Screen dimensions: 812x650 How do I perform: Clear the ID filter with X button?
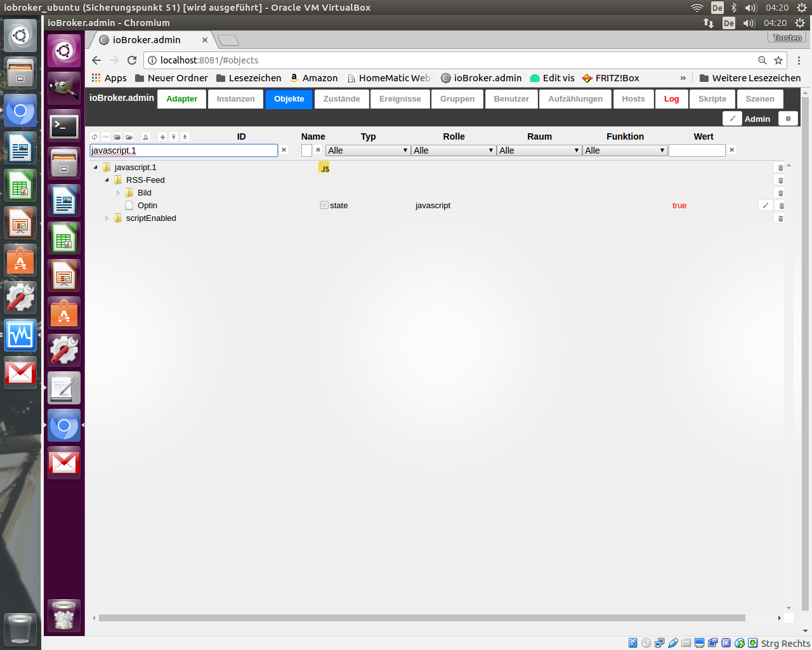pos(284,150)
